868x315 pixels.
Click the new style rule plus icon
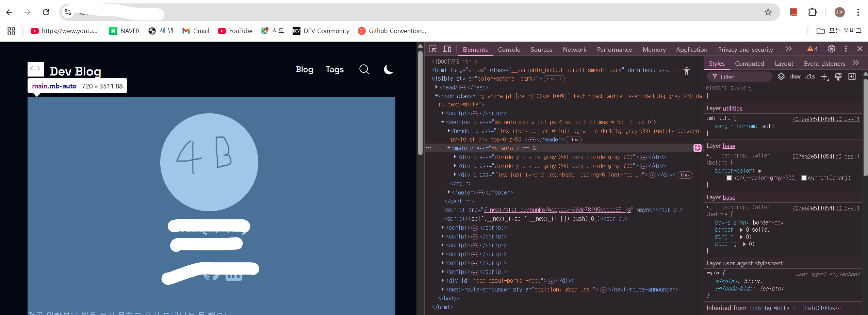tap(824, 77)
